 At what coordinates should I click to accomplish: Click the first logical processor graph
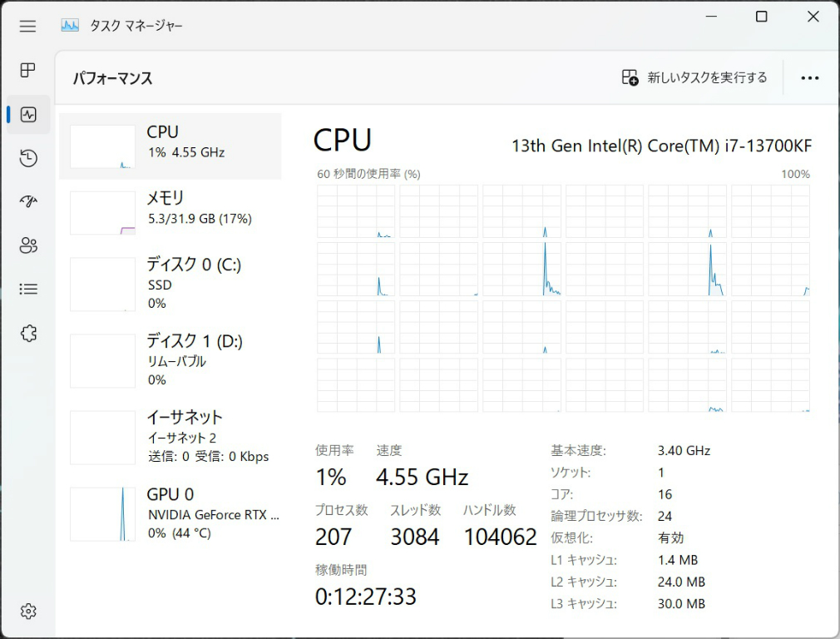[x=356, y=211]
